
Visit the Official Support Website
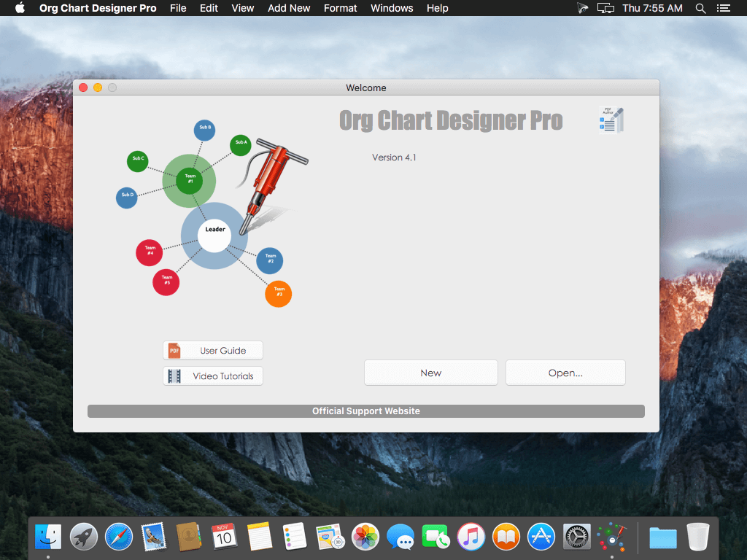(x=366, y=411)
